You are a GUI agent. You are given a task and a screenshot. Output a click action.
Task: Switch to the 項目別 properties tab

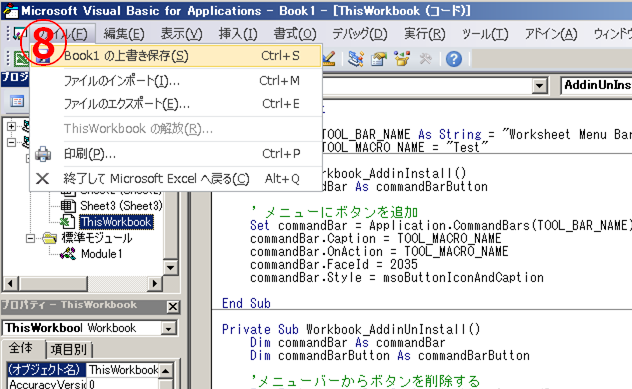coord(69,350)
